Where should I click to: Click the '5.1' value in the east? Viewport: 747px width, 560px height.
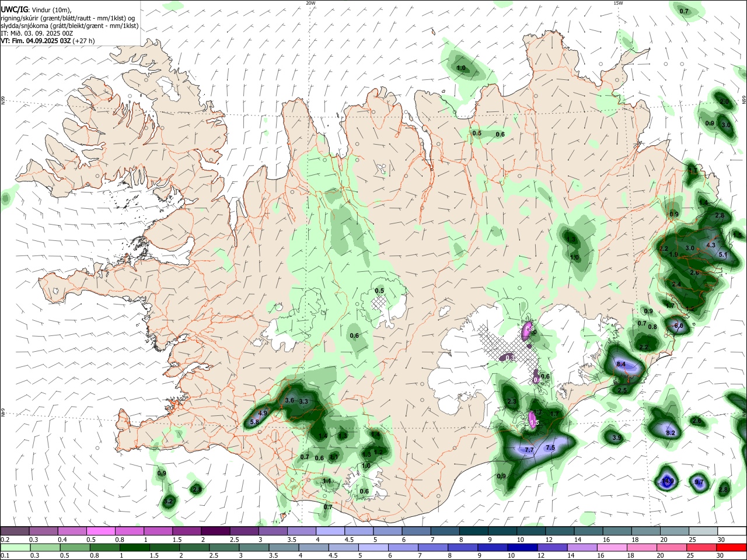coord(722,254)
